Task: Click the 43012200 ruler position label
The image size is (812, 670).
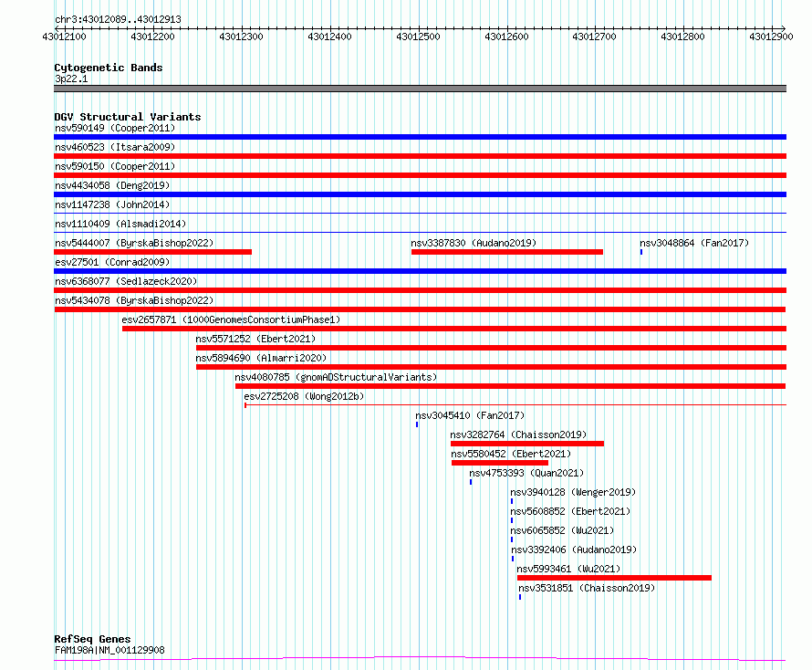Action: click(x=152, y=37)
